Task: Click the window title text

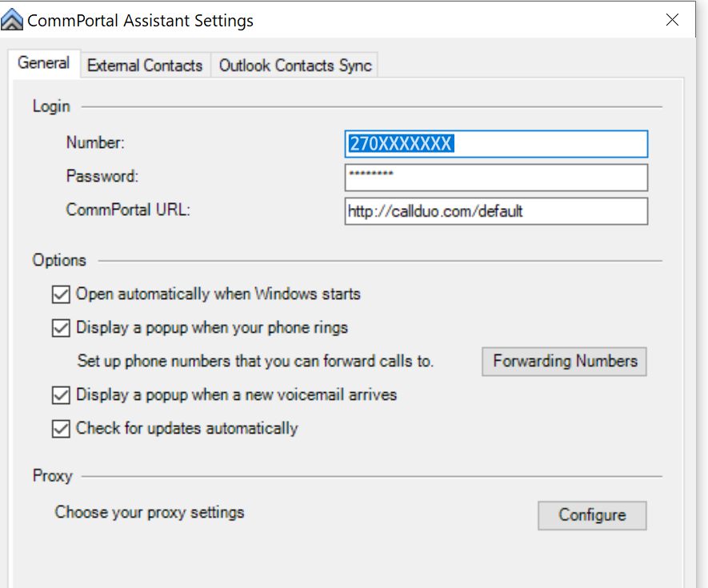Action: coord(141,21)
